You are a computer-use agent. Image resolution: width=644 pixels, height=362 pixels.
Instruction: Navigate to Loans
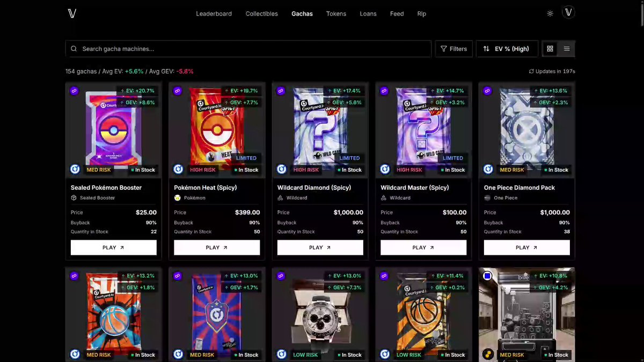(368, 13)
